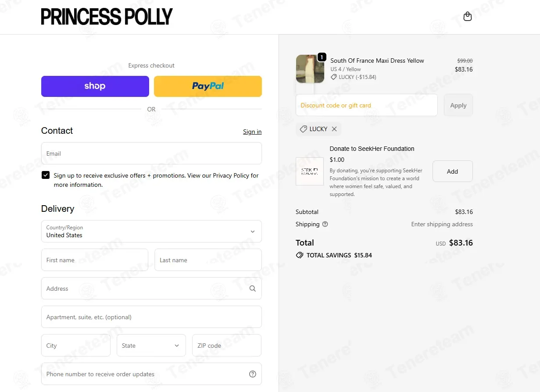Viewport: 540px width, 392px height.
Task: Focus the ZIP code field
Action: pos(227,346)
